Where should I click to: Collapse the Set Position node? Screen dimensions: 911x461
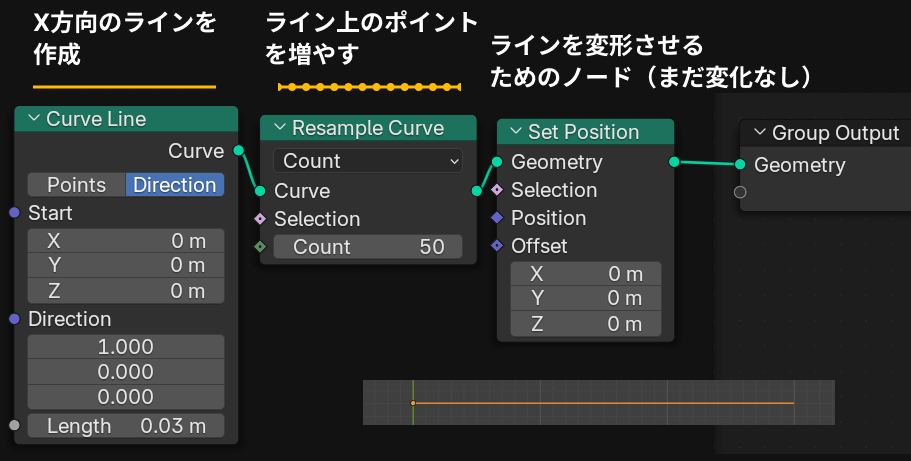point(515,132)
